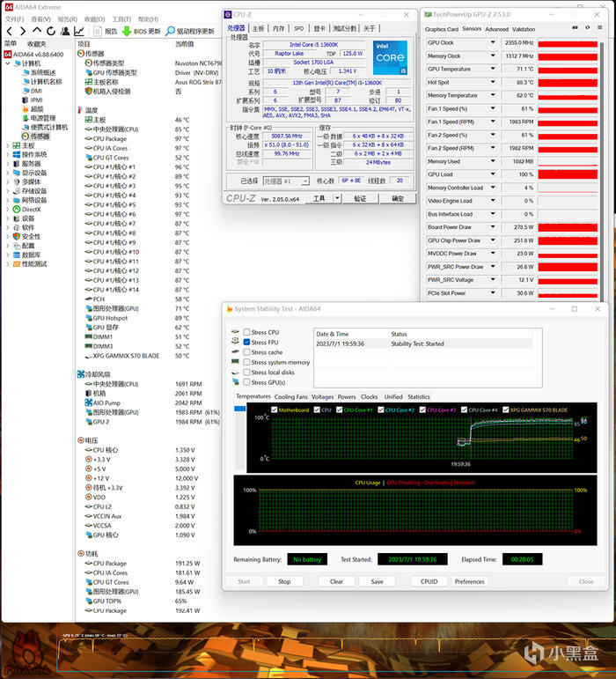Refresh the AIDA64 sensor page
Screen dimensions: 616x679
[51, 31]
